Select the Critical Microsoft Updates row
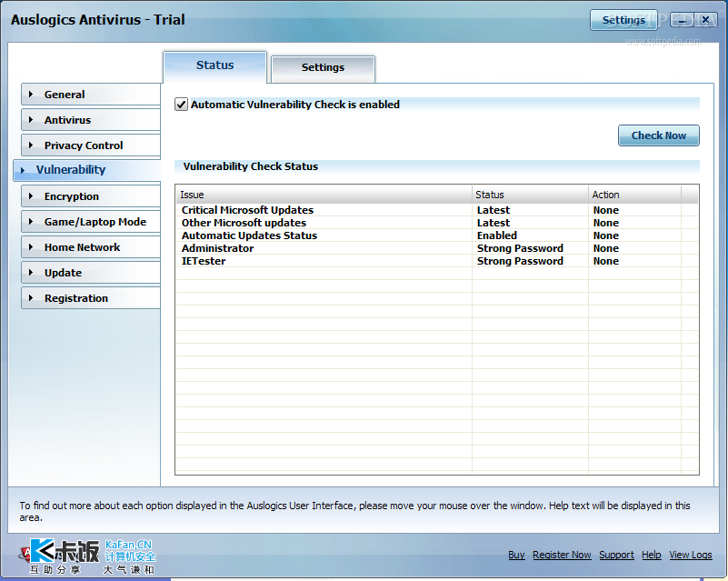Screen dimensions: 728x581 point(436,210)
